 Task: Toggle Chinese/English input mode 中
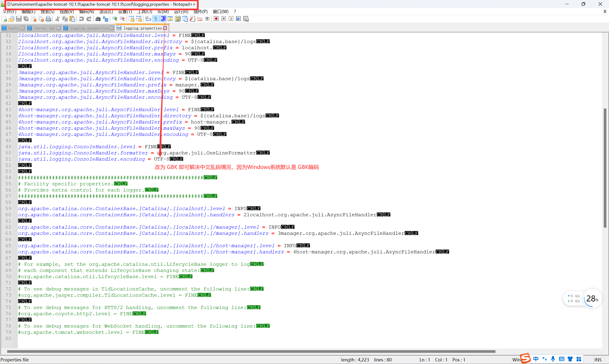(536, 359)
